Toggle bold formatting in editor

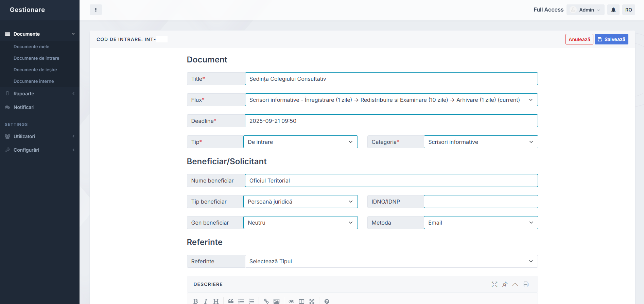196,301
